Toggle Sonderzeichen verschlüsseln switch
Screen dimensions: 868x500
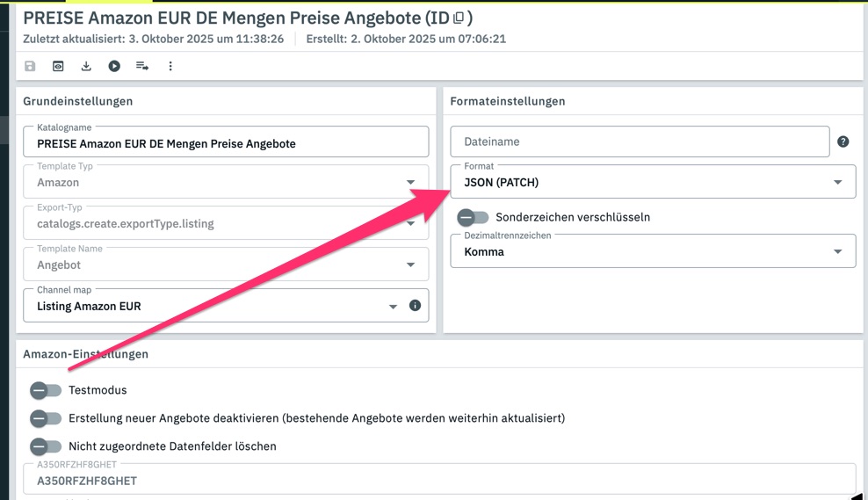pyautogui.click(x=473, y=217)
